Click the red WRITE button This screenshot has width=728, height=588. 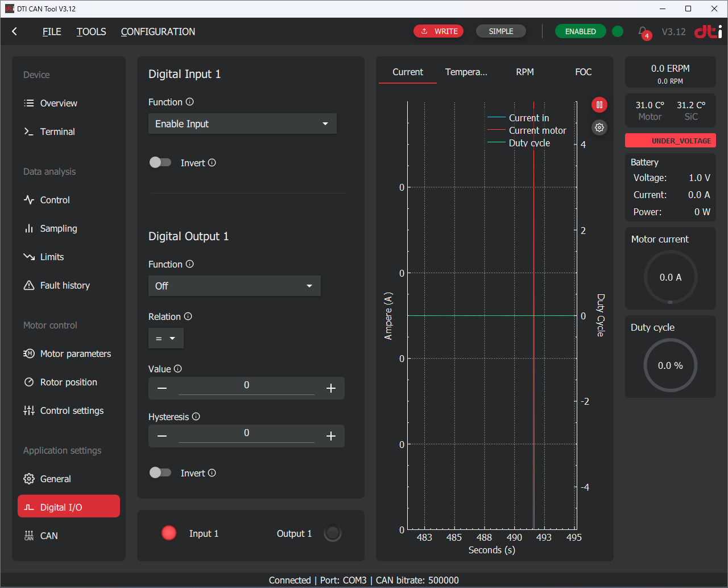click(x=439, y=31)
